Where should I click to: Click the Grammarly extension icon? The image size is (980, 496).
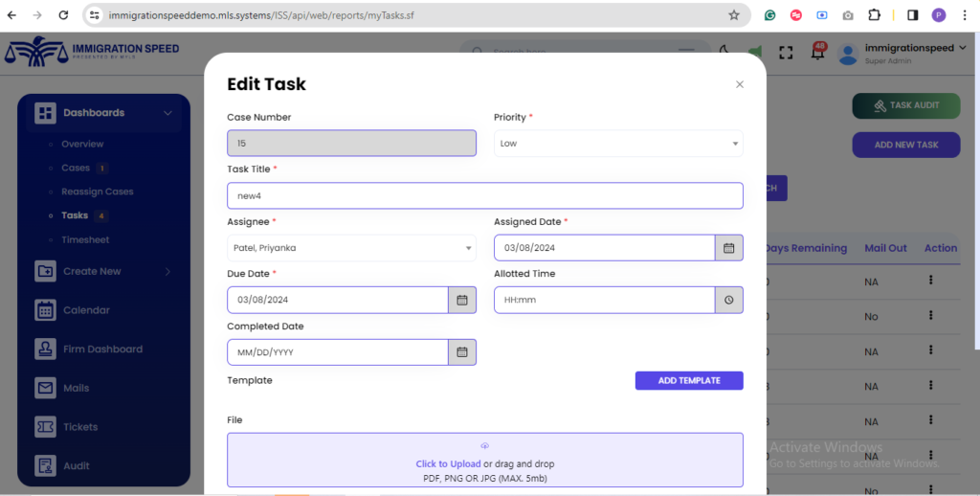coord(770,15)
